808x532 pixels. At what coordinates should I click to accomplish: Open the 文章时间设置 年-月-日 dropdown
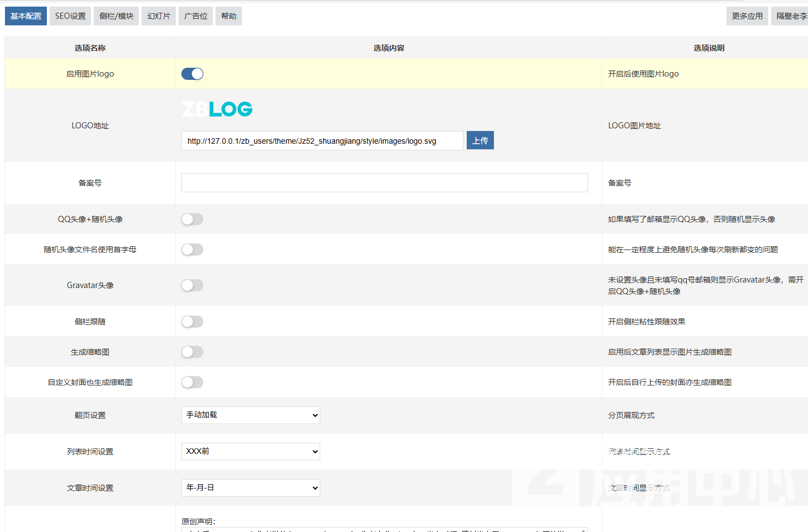[x=250, y=488]
